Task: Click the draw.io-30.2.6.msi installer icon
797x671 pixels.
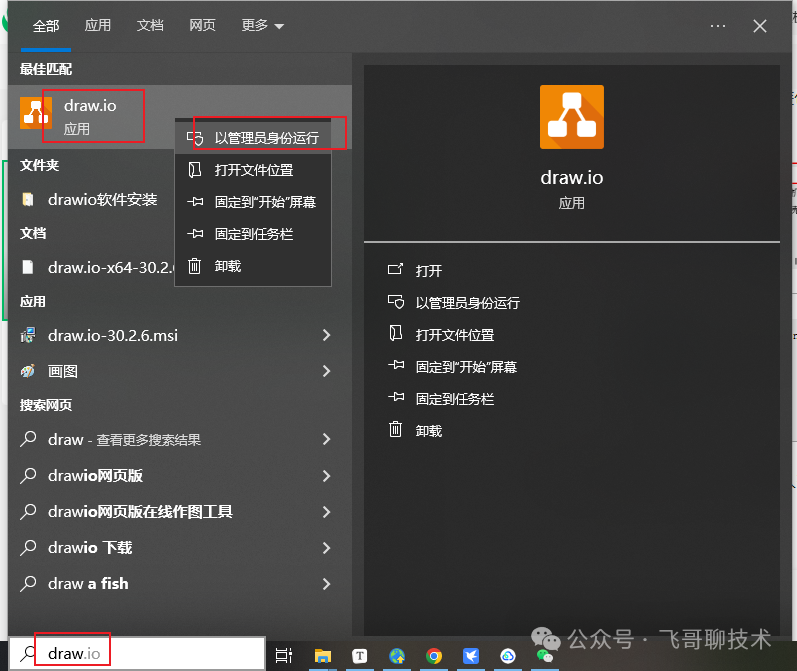Action: 28,336
